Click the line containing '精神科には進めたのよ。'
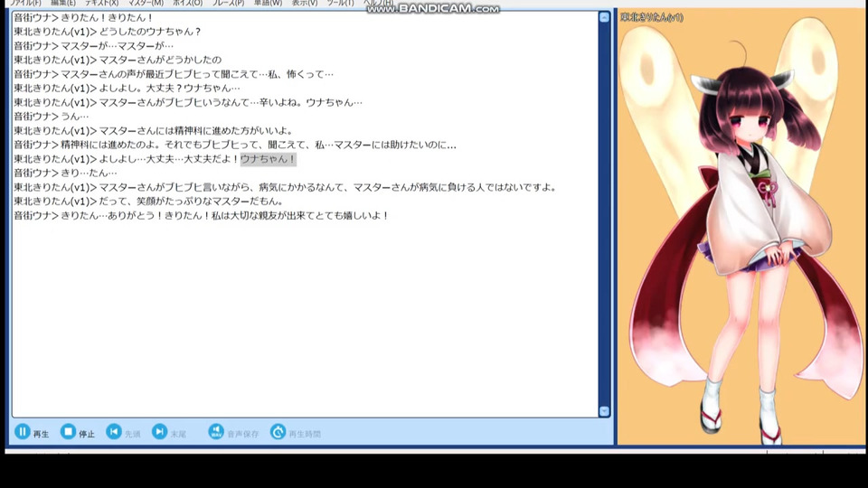 coord(235,145)
